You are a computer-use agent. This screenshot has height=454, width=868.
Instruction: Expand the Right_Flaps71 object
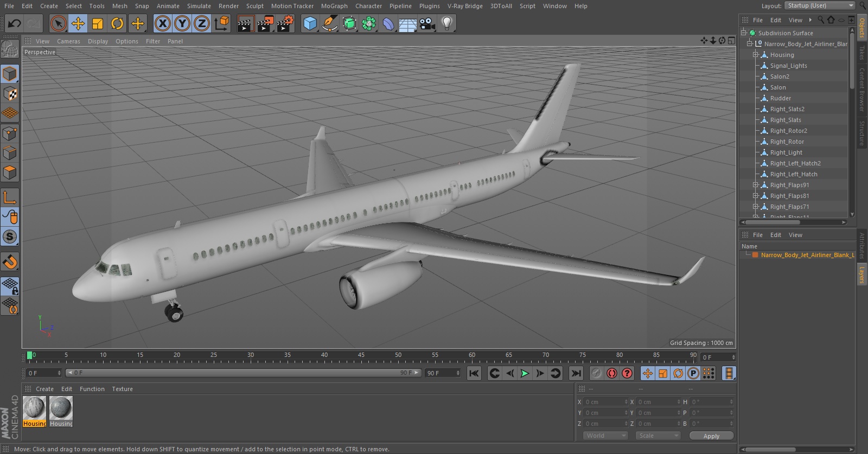755,207
